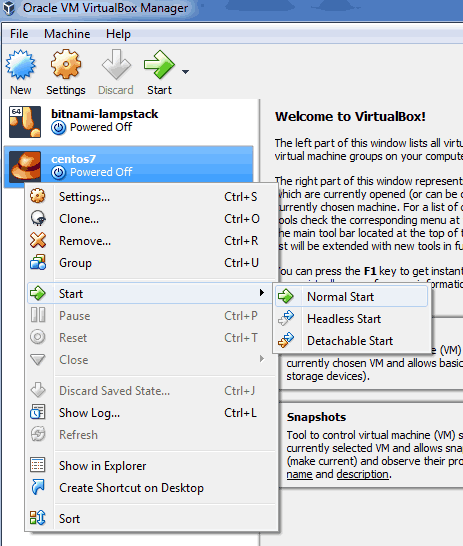This screenshot has width=463, height=546.
Task: Open the File menu
Action: [x=19, y=34]
